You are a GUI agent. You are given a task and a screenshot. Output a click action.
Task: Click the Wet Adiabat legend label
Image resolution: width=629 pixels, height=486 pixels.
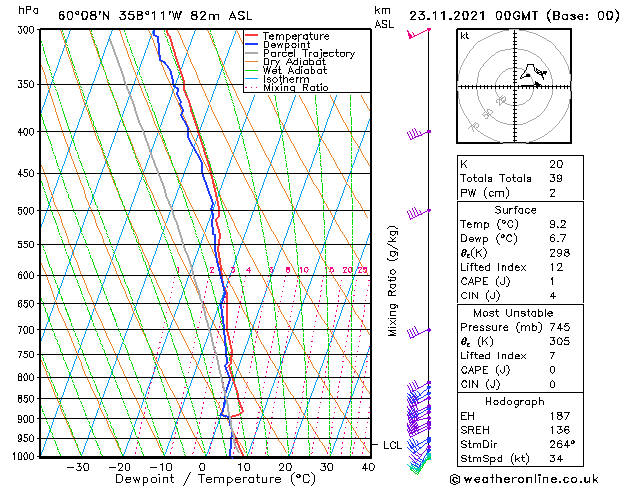295,70
